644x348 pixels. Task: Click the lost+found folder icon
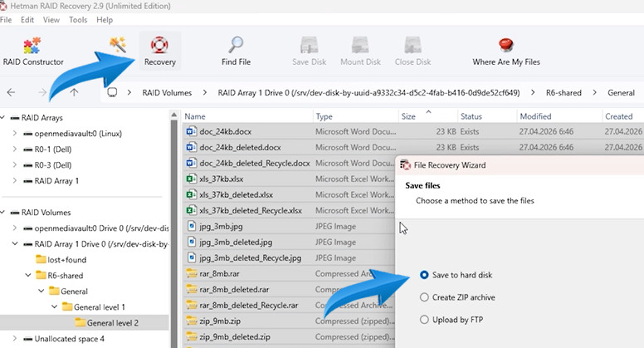tap(41, 259)
